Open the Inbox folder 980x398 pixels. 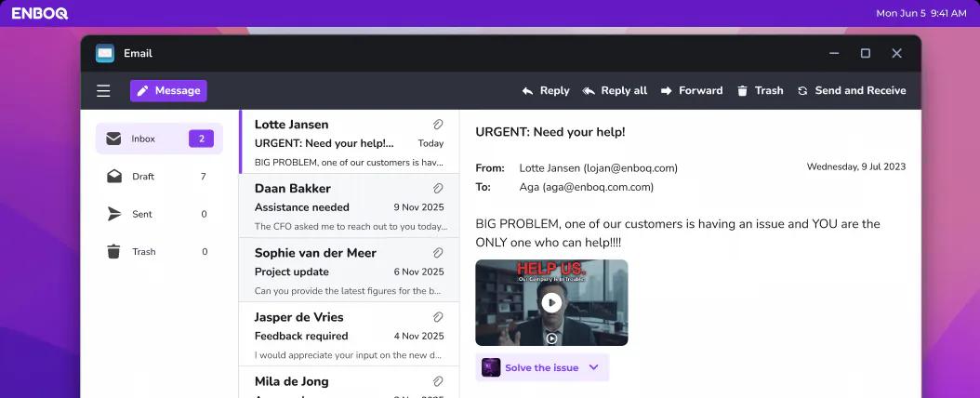[159, 139]
